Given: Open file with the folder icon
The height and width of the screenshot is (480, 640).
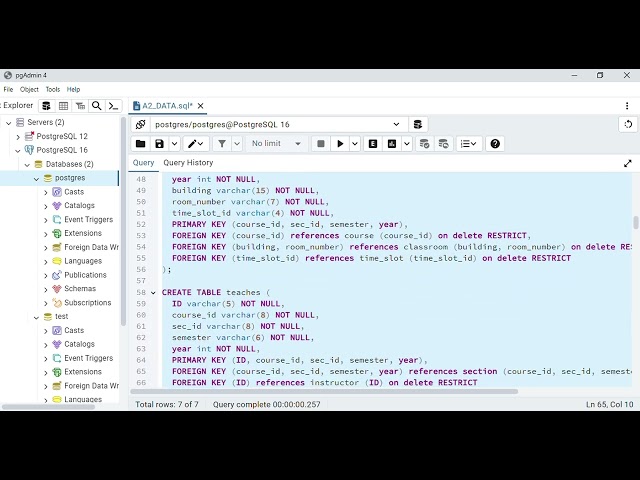Looking at the screenshot, I should click(x=140, y=144).
